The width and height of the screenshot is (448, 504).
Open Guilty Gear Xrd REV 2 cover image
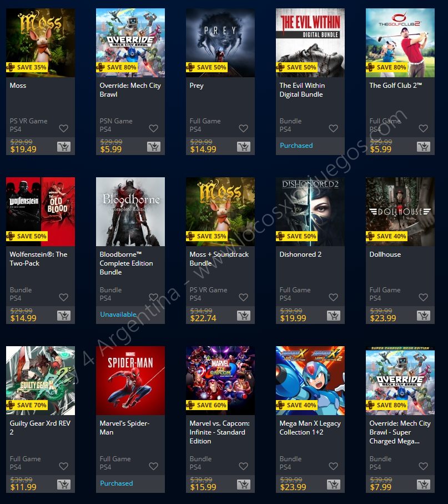41,381
